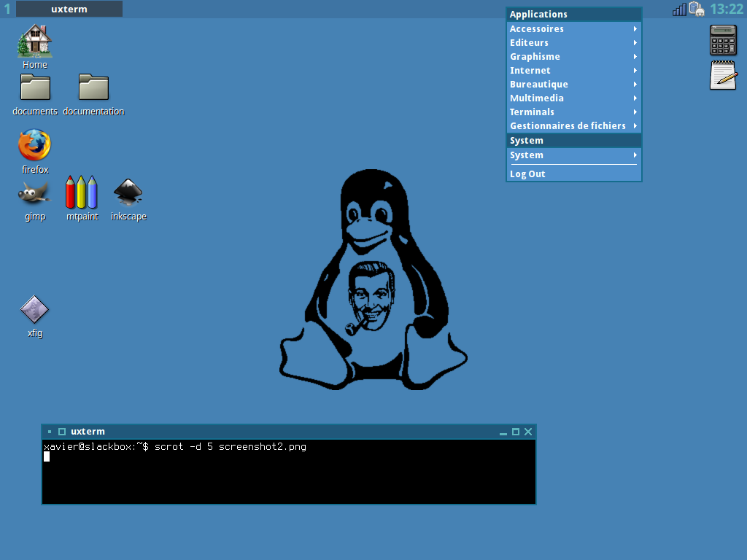Open the notepad with pencil icon
The width and height of the screenshot is (747, 560).
[x=723, y=75]
